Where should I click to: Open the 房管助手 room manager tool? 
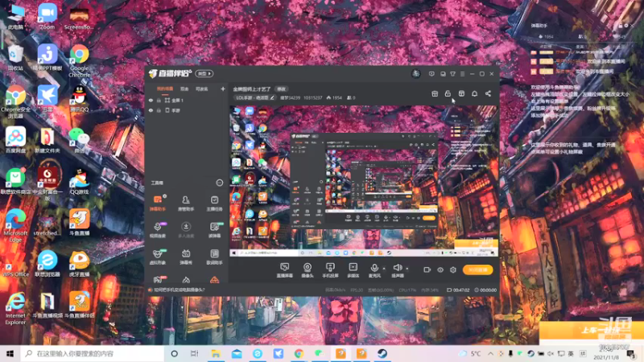point(186,204)
